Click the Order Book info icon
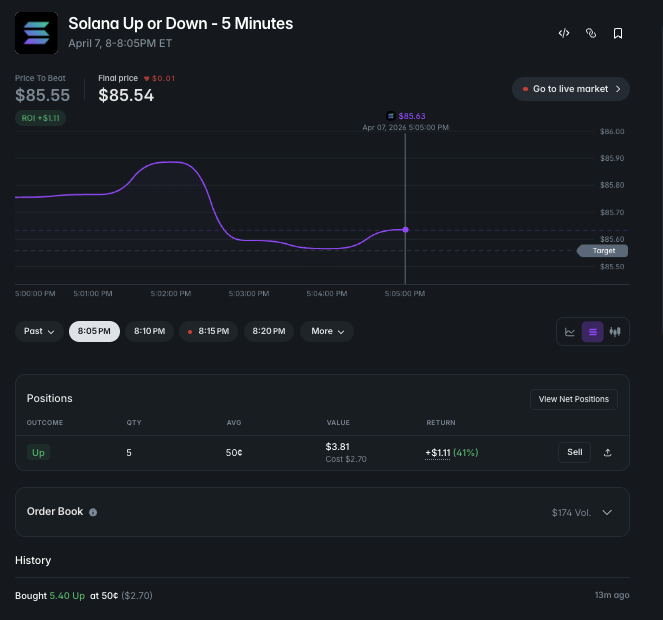The height and width of the screenshot is (620, 663). coord(93,512)
